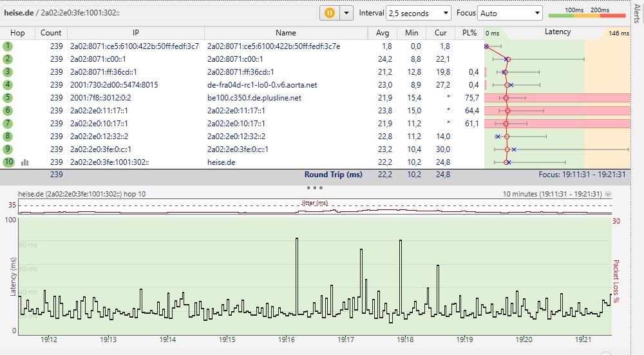The width and height of the screenshot is (644, 355).
Task: Select hop 1 green circle icon
Action: click(7, 46)
